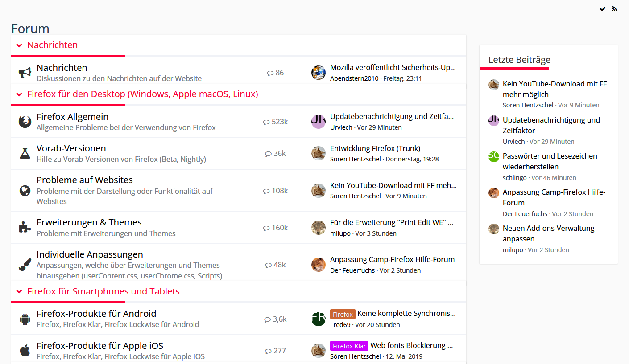
Task: Mark all forums as read with the checkmark icon
Action: point(603,9)
